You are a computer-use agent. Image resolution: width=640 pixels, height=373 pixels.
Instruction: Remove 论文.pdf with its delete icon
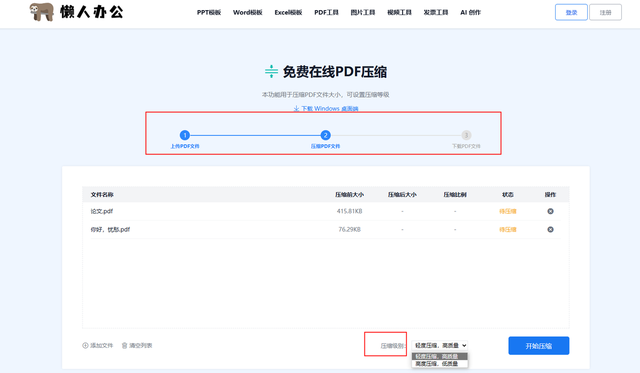click(550, 211)
